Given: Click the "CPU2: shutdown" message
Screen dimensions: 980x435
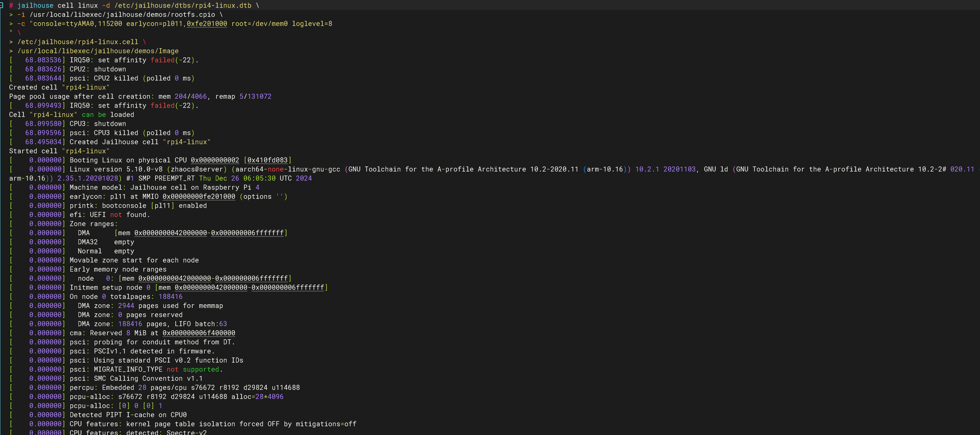Looking at the screenshot, I should (x=98, y=69).
